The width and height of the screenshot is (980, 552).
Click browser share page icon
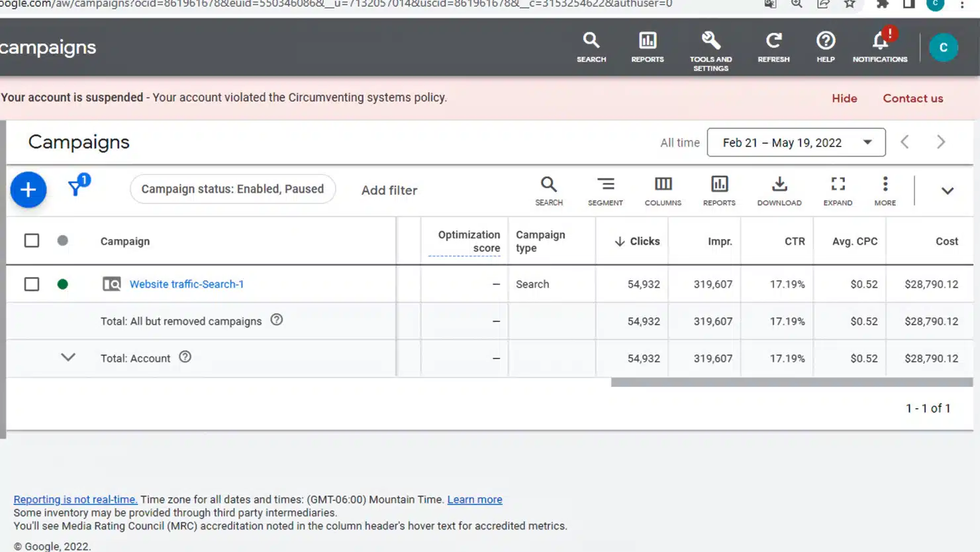(x=823, y=4)
